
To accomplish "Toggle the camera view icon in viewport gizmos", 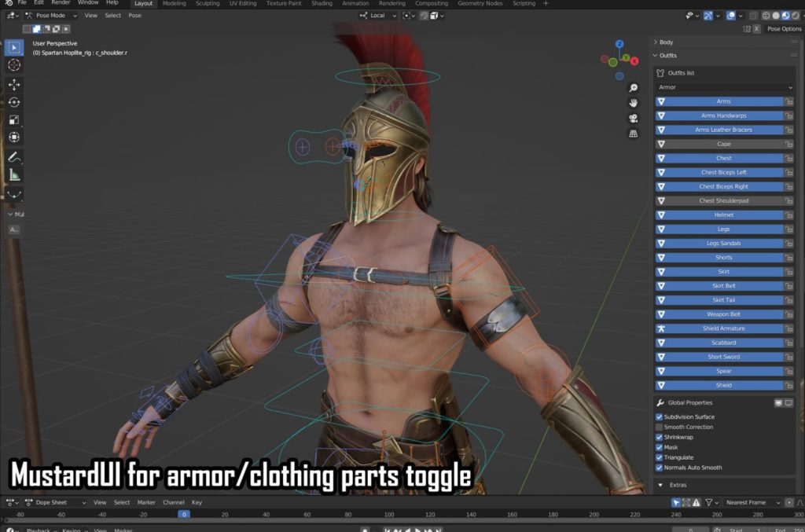I will [x=634, y=119].
